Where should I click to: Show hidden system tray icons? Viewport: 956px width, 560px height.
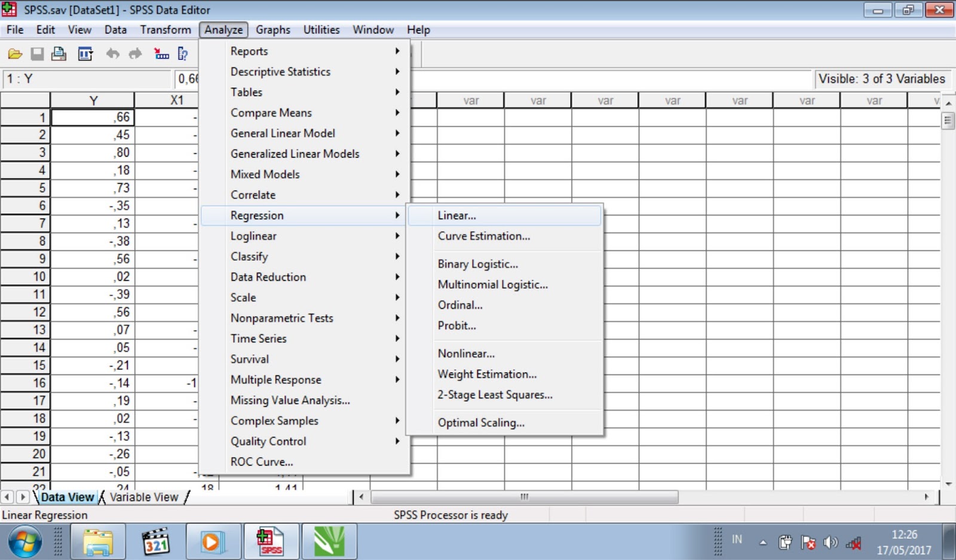[763, 543]
